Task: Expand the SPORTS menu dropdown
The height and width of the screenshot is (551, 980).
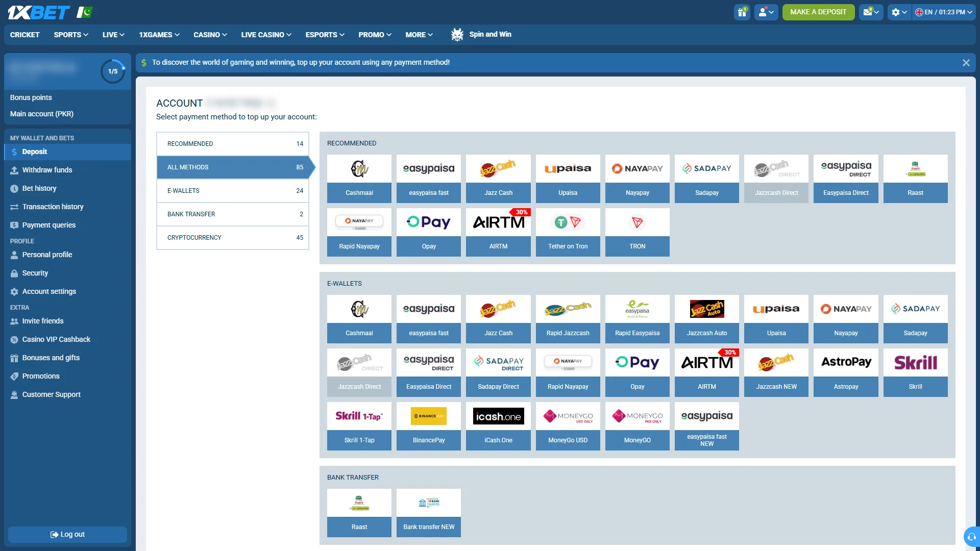Action: pos(71,35)
